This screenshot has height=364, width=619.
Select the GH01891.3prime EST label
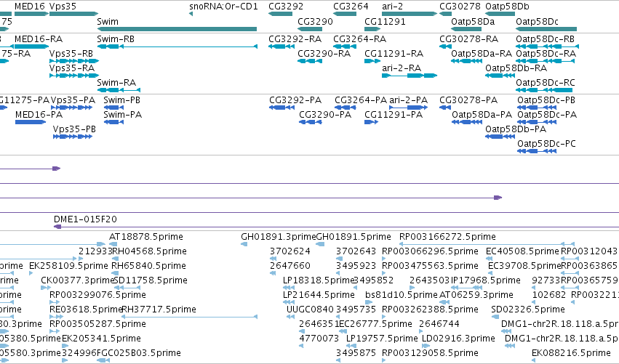(x=279, y=237)
